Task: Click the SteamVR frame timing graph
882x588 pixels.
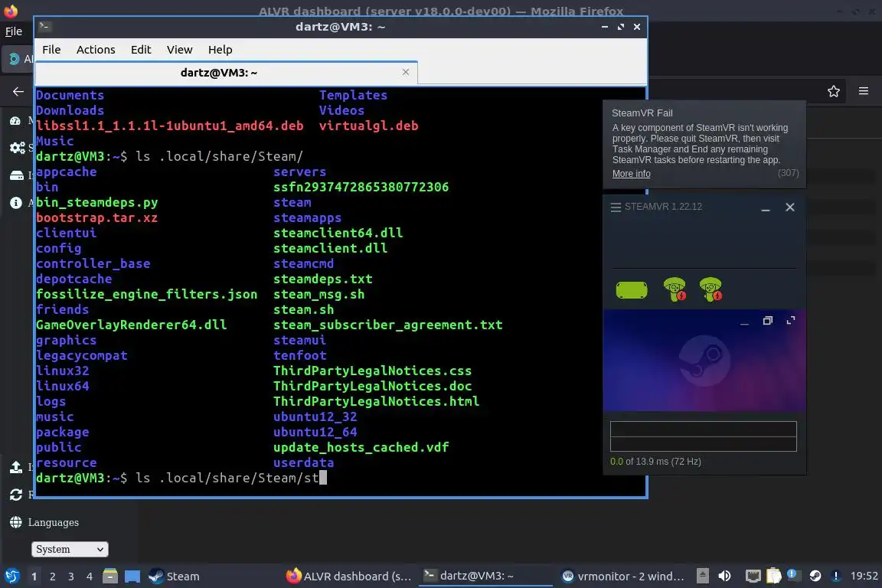Action: click(703, 436)
